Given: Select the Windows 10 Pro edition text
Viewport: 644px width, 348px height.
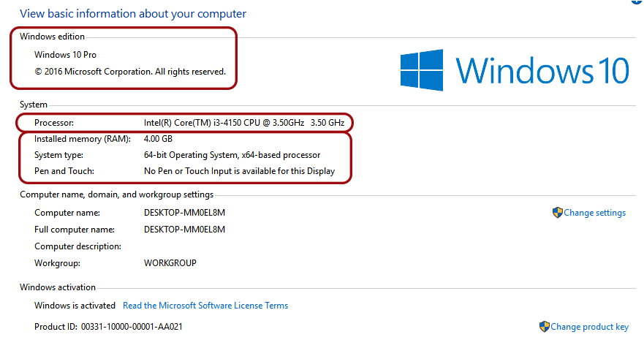Looking at the screenshot, I should tap(65, 55).
